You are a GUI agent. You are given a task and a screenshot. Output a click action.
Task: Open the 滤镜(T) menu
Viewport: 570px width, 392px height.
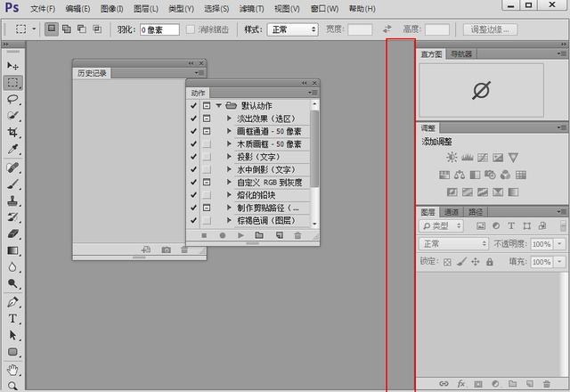tap(251, 8)
